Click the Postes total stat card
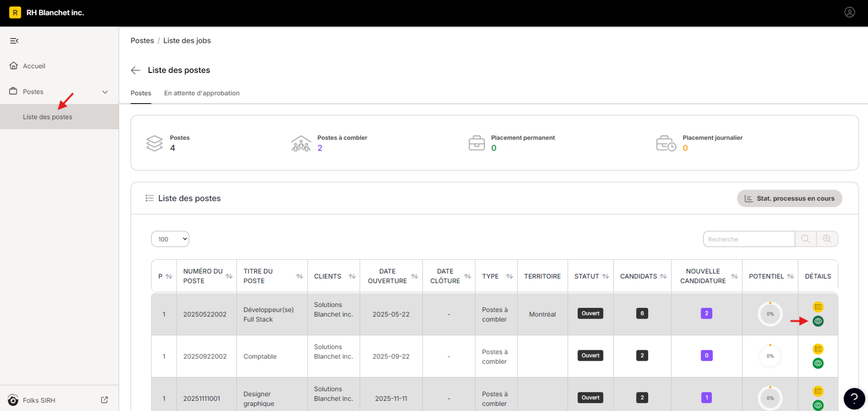 [x=168, y=143]
